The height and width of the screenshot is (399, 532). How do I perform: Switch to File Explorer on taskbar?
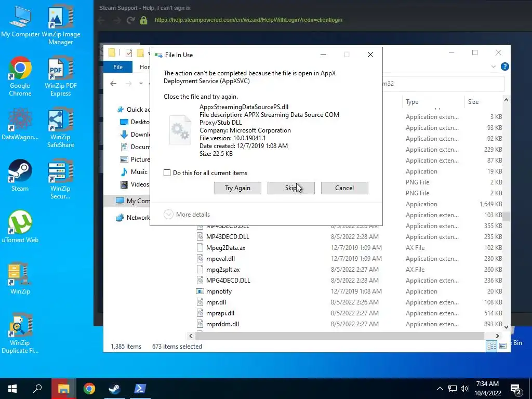64,389
